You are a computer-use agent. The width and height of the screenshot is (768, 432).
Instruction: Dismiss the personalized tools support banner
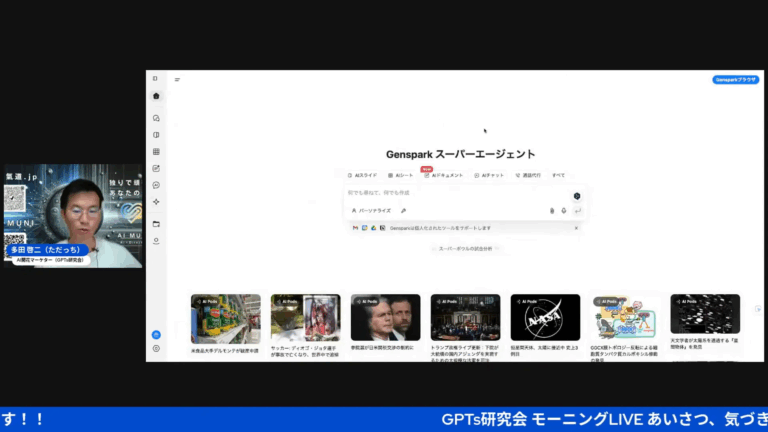click(576, 228)
